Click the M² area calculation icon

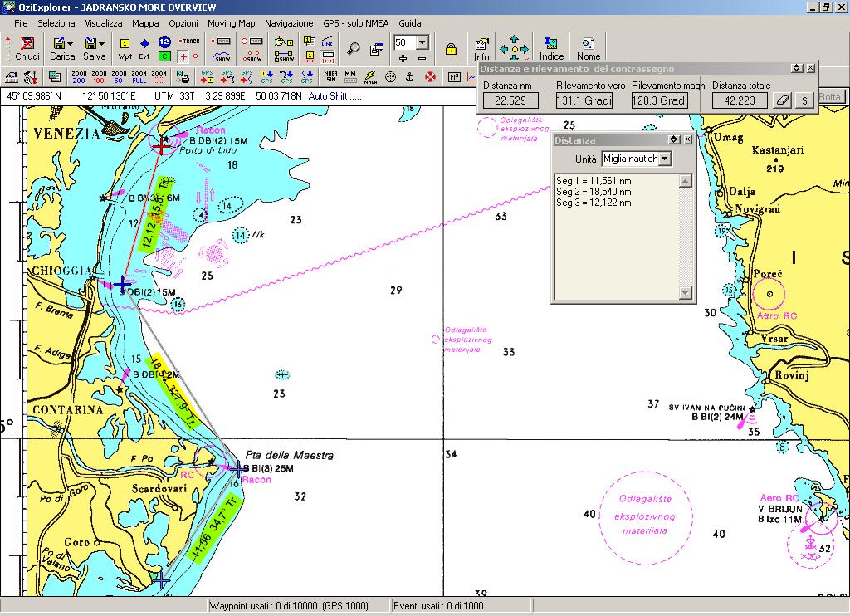pos(454,77)
